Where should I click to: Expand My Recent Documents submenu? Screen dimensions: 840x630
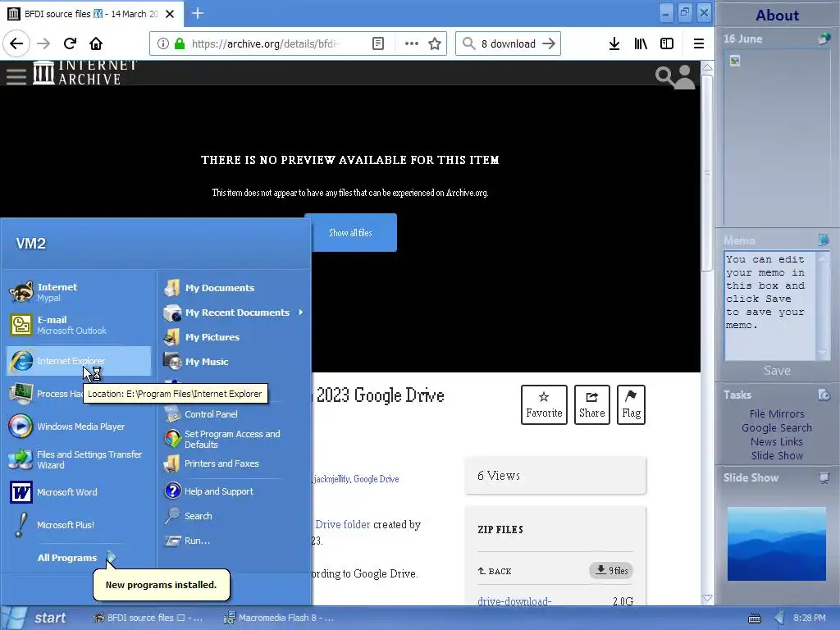pyautogui.click(x=235, y=313)
